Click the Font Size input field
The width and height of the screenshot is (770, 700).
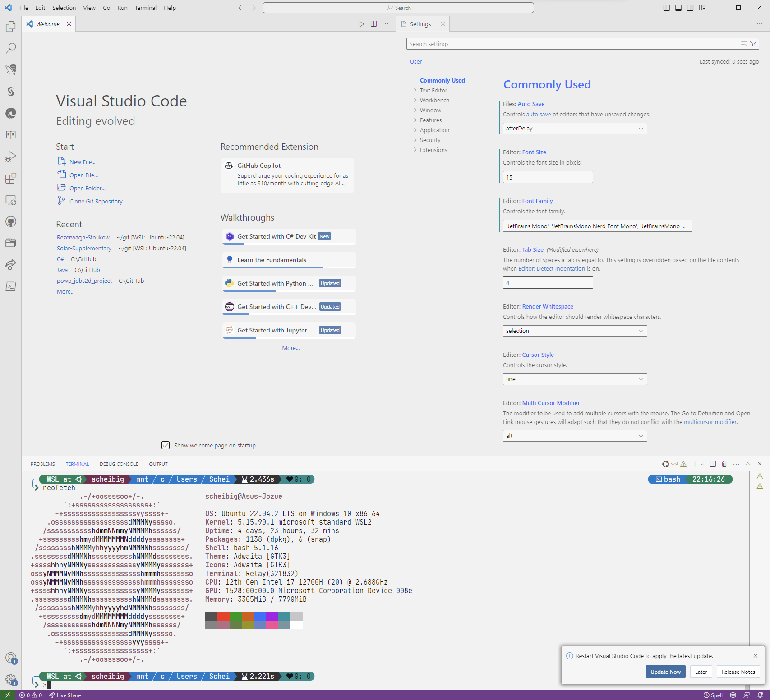pyautogui.click(x=548, y=177)
